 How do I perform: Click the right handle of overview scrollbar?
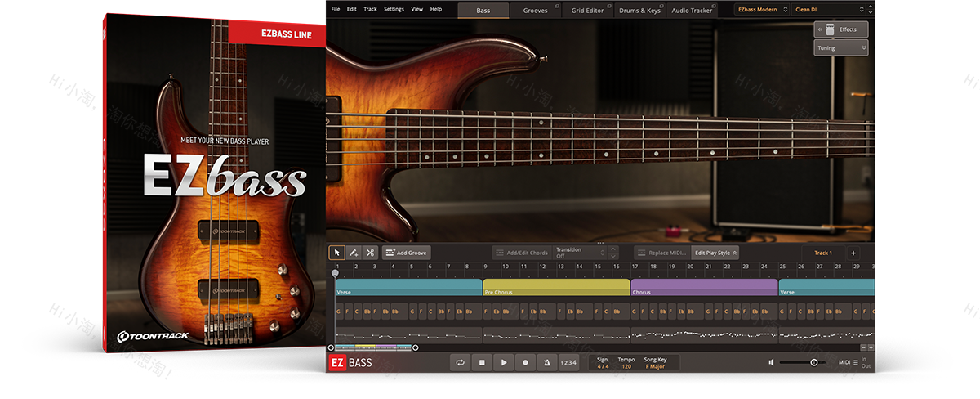pos(415,347)
